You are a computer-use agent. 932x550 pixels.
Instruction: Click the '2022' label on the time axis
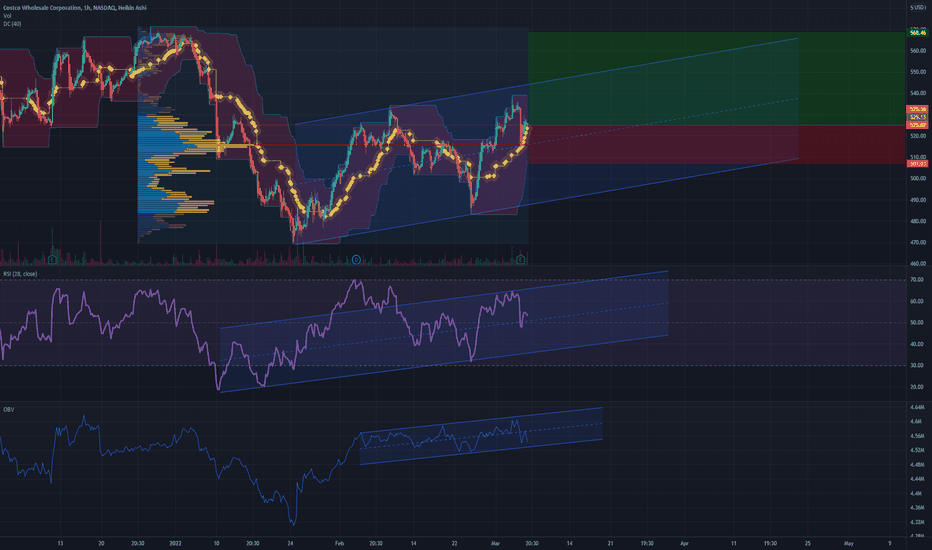click(175, 543)
